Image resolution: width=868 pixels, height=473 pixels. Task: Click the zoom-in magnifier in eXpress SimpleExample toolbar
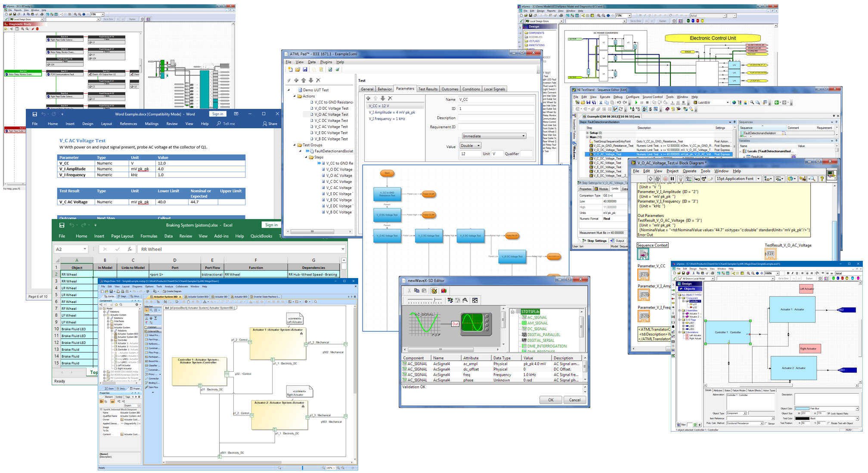748,273
